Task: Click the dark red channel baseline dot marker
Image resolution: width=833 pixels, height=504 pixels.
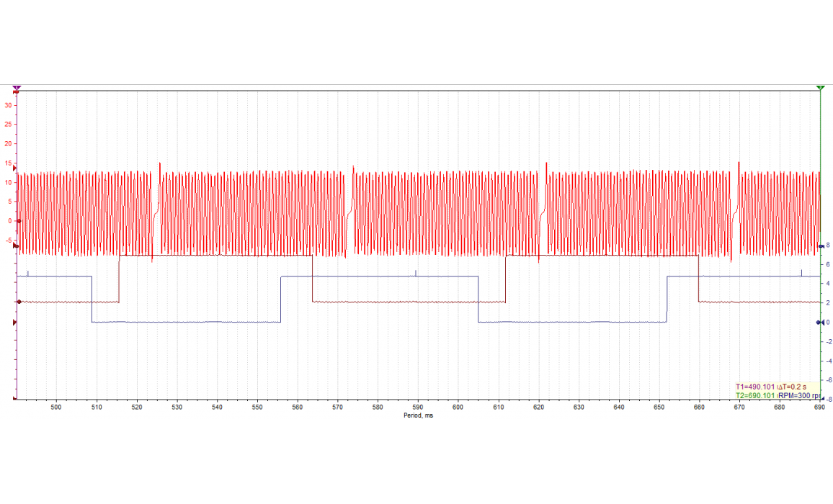Action: click(19, 302)
